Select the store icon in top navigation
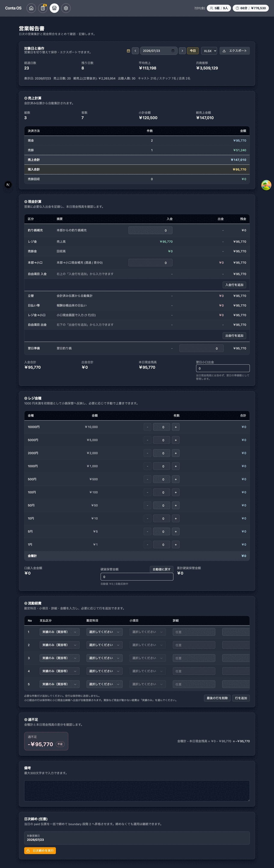274x868 pixels. [54, 8]
